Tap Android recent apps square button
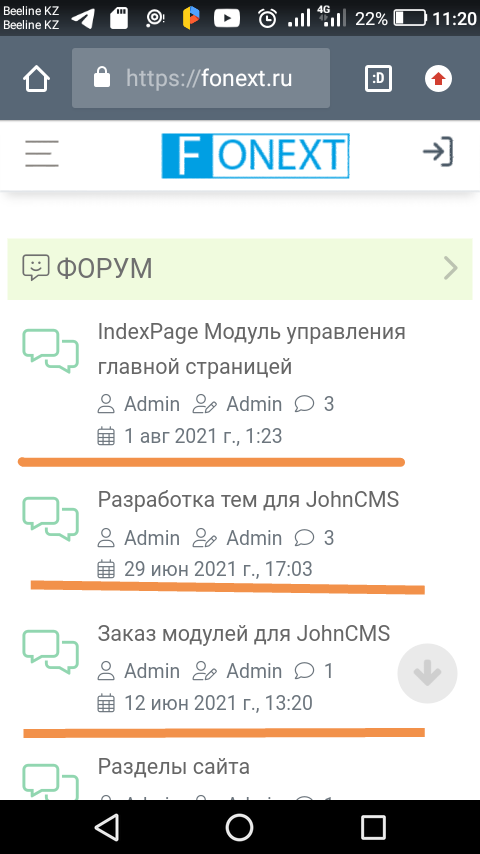480x854 pixels. [x=373, y=828]
